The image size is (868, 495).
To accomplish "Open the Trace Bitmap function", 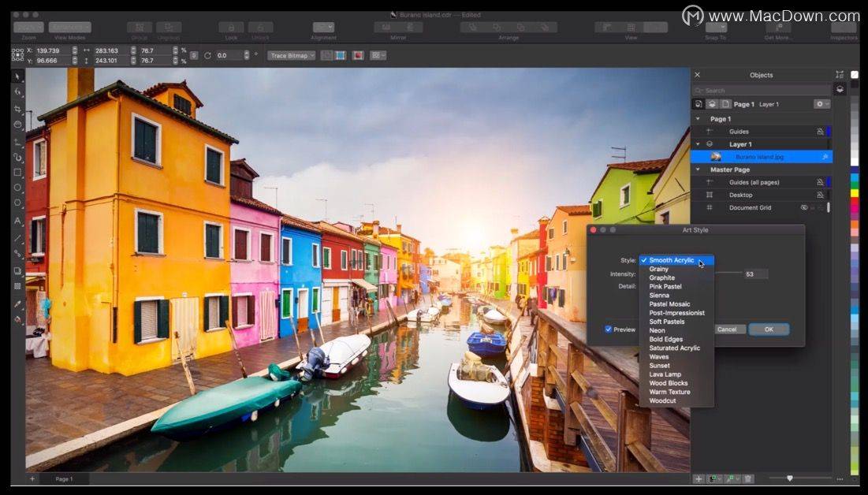I will (x=289, y=55).
